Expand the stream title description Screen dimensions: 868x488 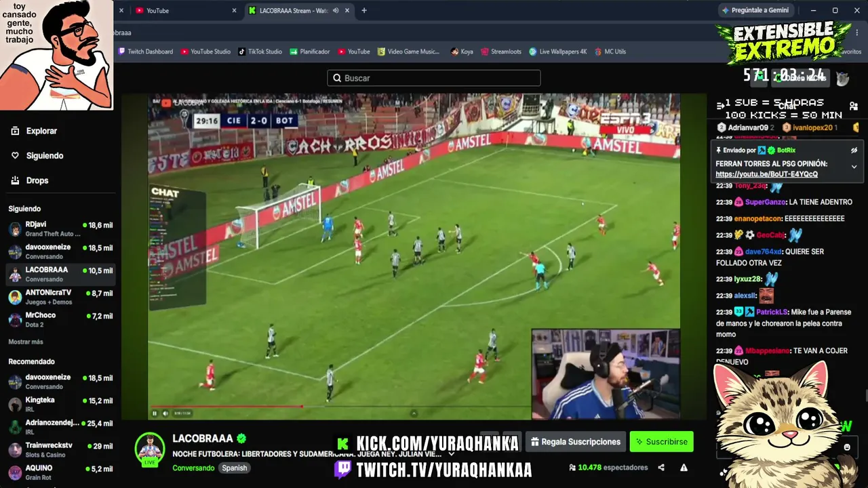451,454
